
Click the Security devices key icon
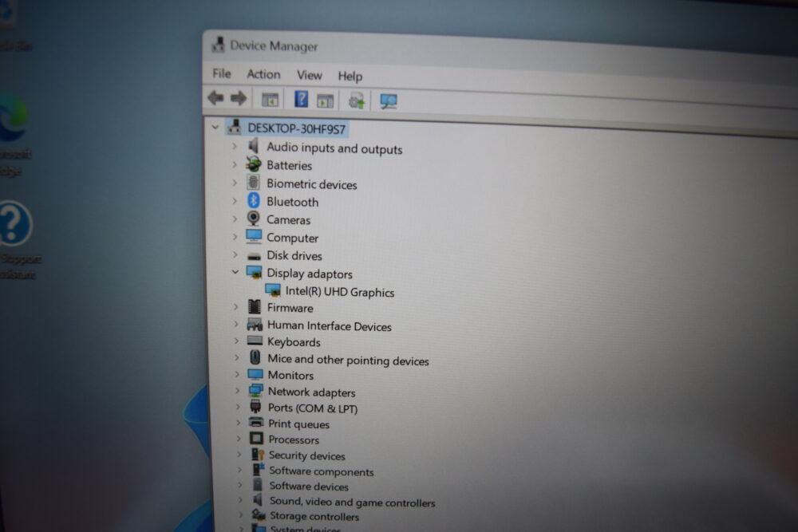point(258,454)
